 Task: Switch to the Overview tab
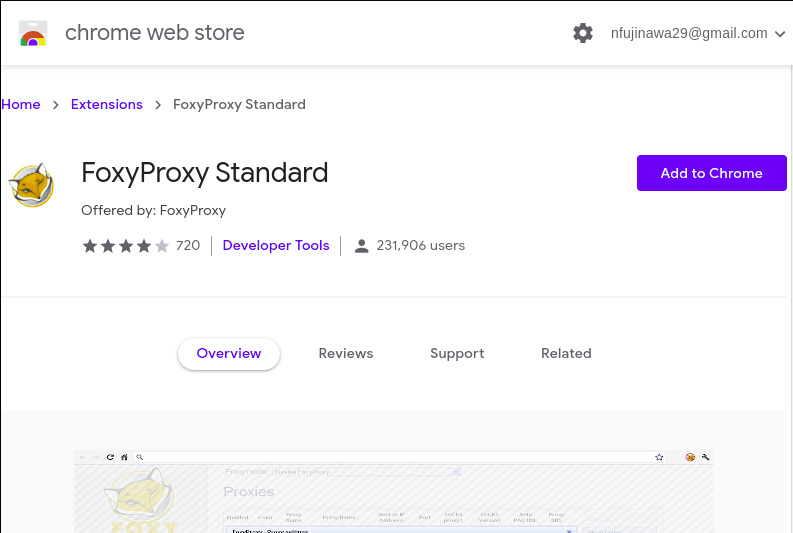[x=229, y=353]
